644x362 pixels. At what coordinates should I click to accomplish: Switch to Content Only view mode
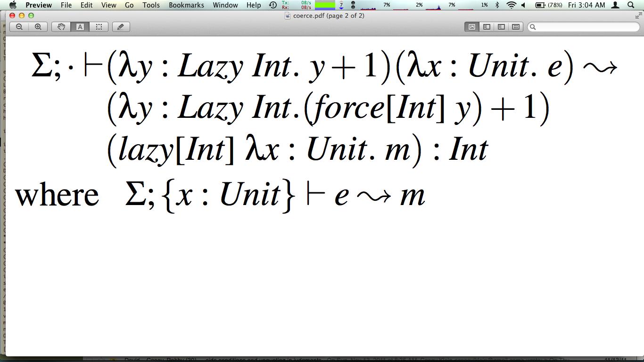click(x=471, y=27)
